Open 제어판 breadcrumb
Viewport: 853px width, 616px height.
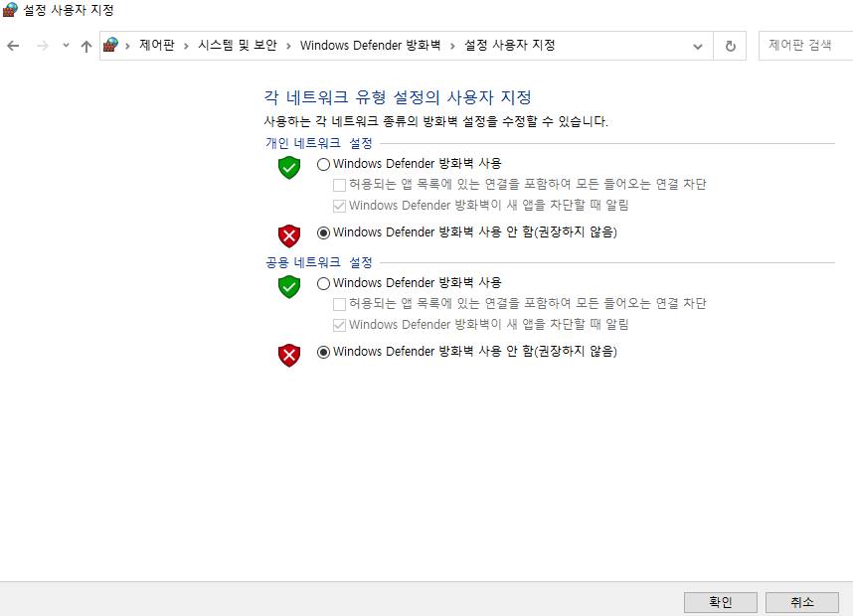pyautogui.click(x=157, y=45)
